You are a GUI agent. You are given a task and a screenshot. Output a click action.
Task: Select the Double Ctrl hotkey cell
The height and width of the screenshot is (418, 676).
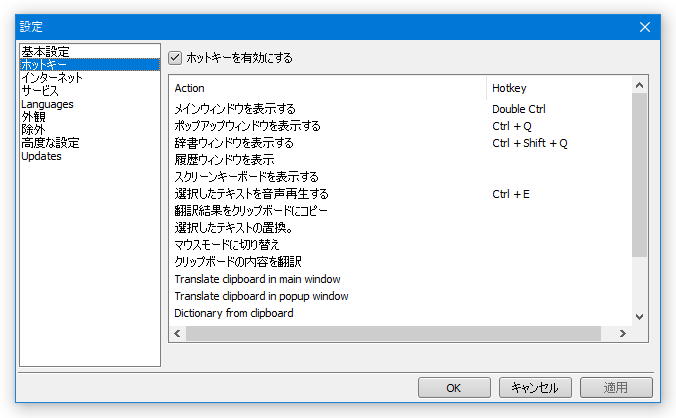coord(519,109)
